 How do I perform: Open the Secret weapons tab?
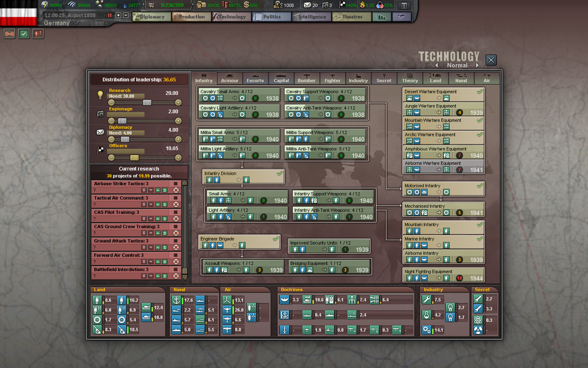click(384, 78)
